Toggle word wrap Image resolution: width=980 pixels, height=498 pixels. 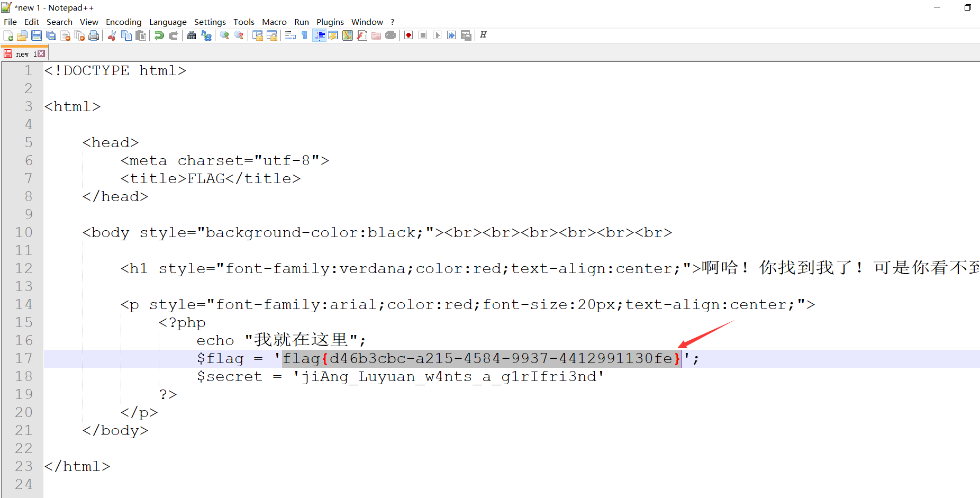pyautogui.click(x=290, y=35)
